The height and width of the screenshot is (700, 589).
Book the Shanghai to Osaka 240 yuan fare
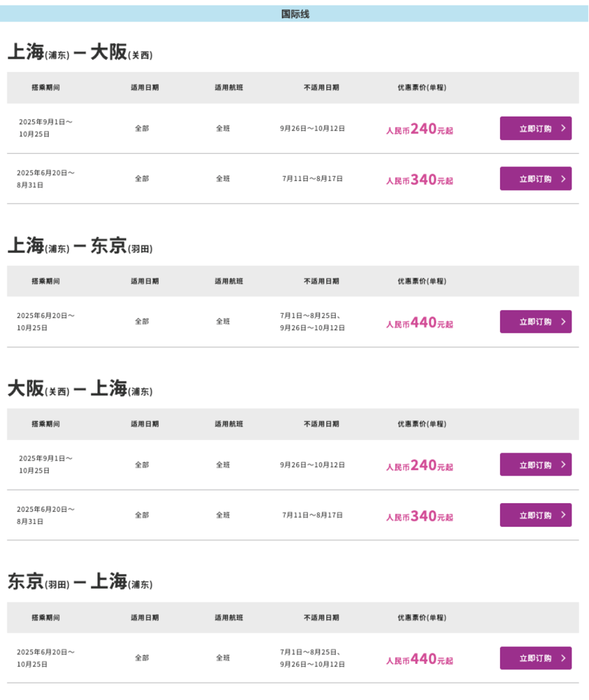[x=535, y=129]
